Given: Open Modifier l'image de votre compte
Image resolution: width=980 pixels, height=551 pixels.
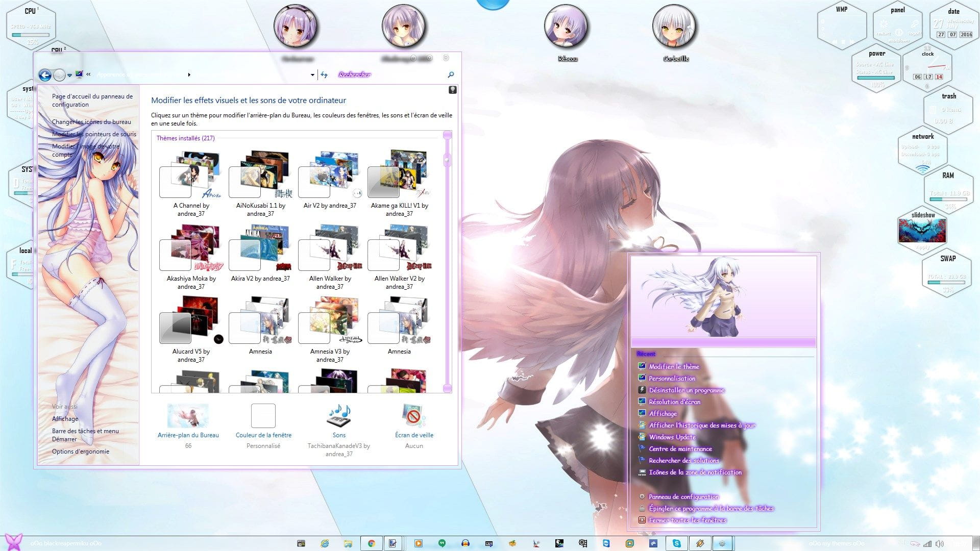Looking at the screenshot, I should point(86,151).
